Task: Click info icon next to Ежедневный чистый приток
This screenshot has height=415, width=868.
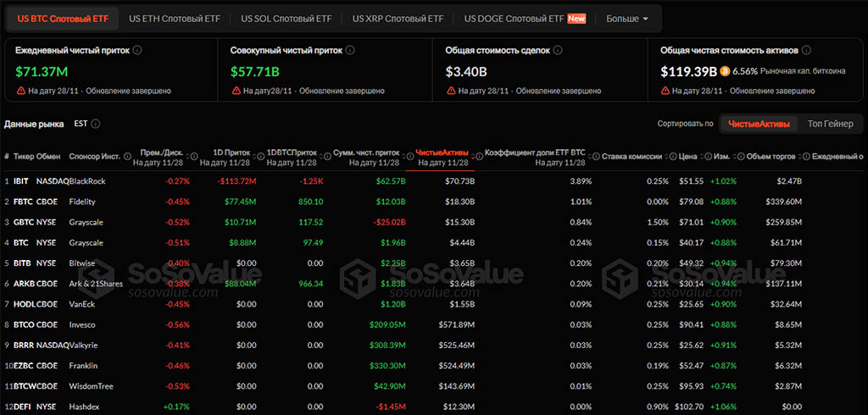Action: tap(137, 50)
